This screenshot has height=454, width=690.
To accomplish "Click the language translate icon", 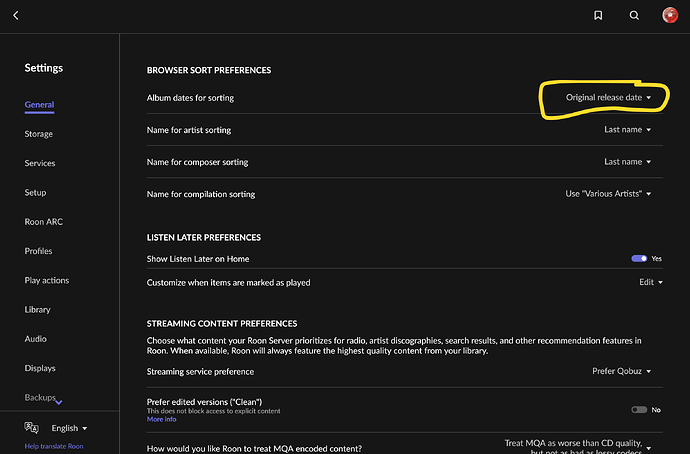I will pyautogui.click(x=31, y=427).
